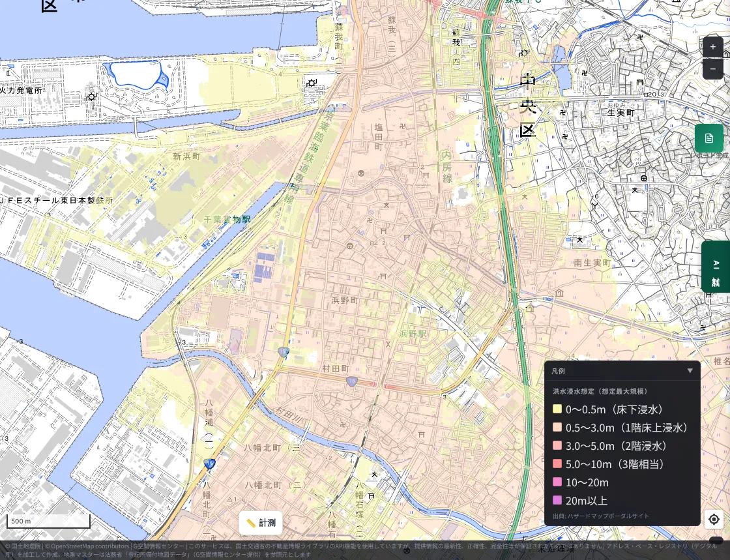The width and height of the screenshot is (730, 560).
Task: Start the 計測 measure tool
Action: click(261, 523)
